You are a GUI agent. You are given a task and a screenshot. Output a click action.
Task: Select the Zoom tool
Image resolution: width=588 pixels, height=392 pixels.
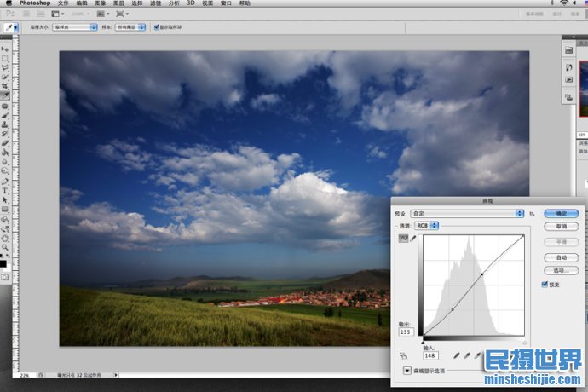(x=5, y=247)
